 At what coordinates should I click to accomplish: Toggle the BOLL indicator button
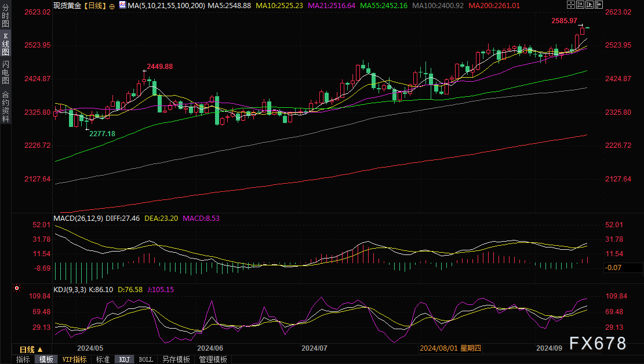pyautogui.click(x=146, y=359)
